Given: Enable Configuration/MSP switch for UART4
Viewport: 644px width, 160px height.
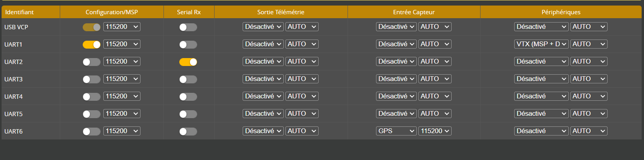Looking at the screenshot, I should click(x=91, y=97).
